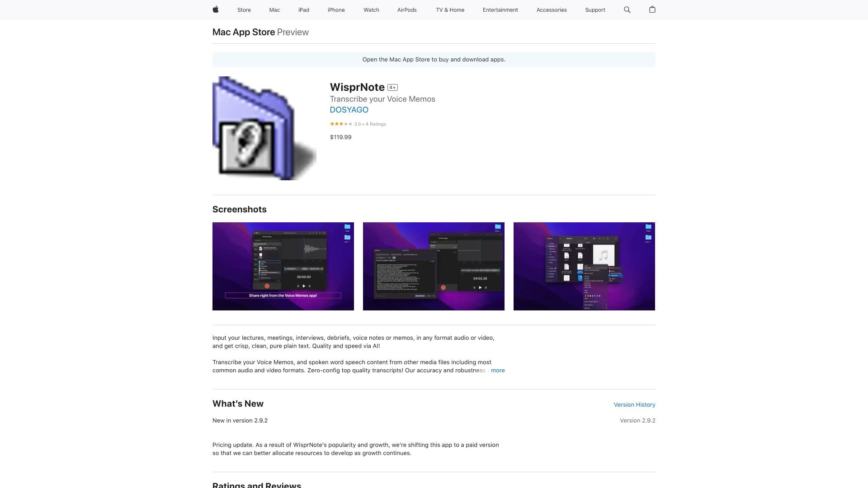Select the AirPods menu item
The width and height of the screenshot is (868, 488).
[x=407, y=9]
